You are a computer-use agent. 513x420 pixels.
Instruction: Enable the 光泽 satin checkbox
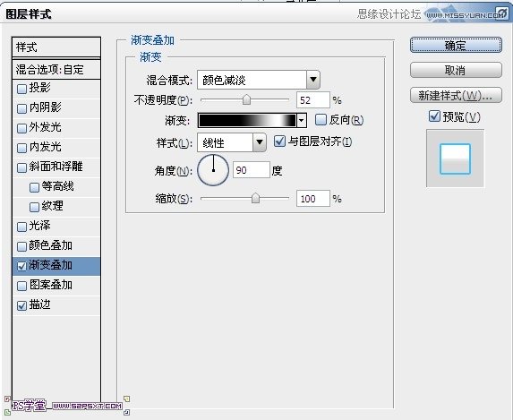(21, 227)
